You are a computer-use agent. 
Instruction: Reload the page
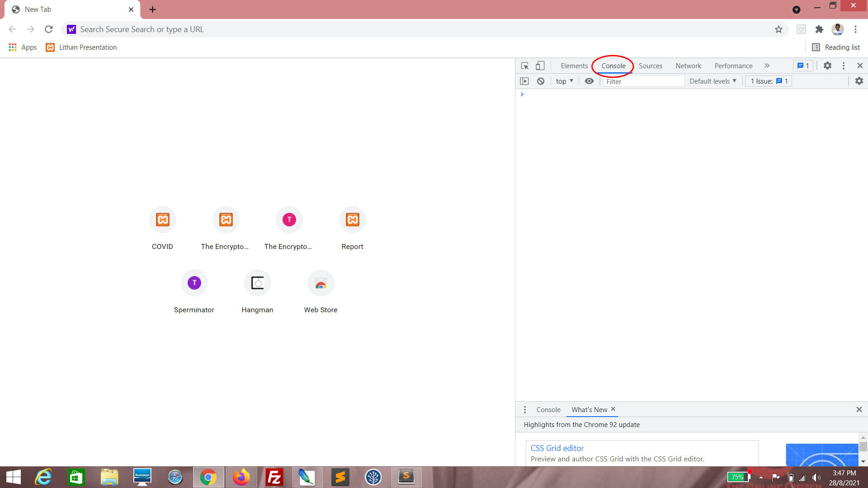click(x=49, y=29)
